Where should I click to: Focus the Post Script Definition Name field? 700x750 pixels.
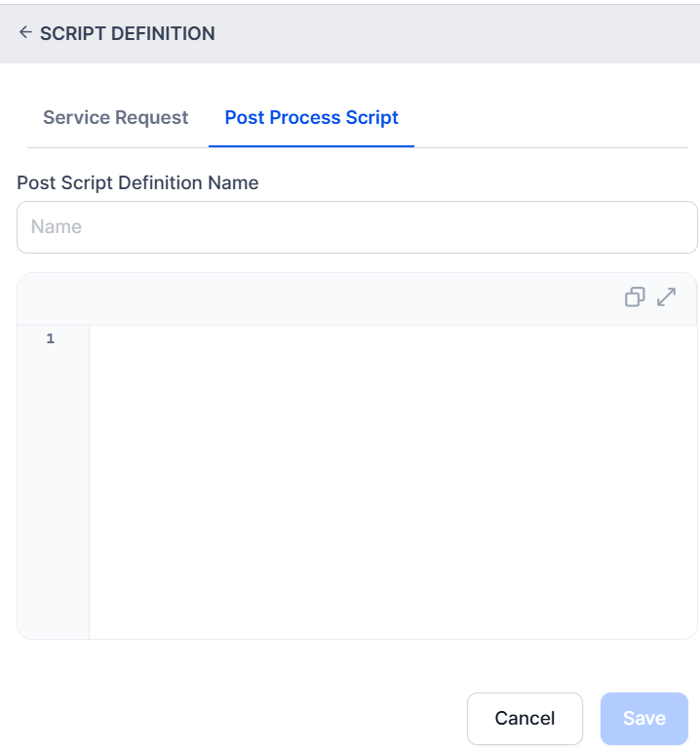[357, 227]
